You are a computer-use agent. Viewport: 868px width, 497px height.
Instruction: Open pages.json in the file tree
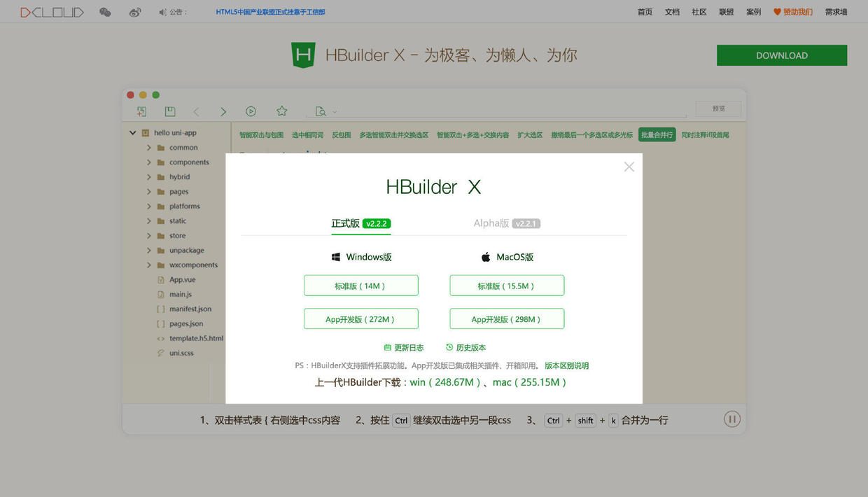[x=186, y=323]
